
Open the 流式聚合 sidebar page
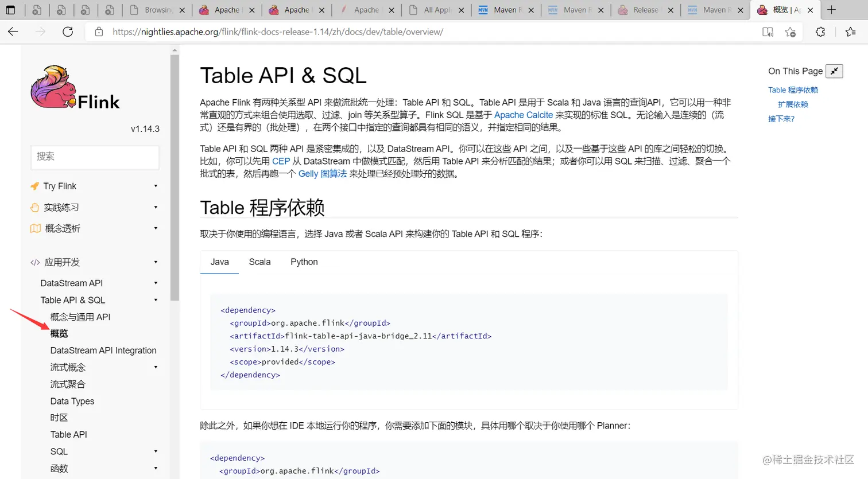pos(68,384)
